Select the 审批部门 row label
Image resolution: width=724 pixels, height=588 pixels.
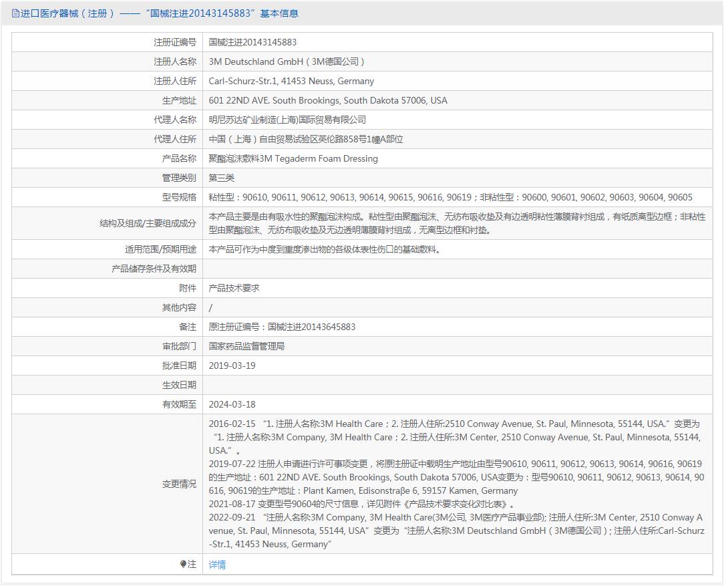[x=179, y=347]
